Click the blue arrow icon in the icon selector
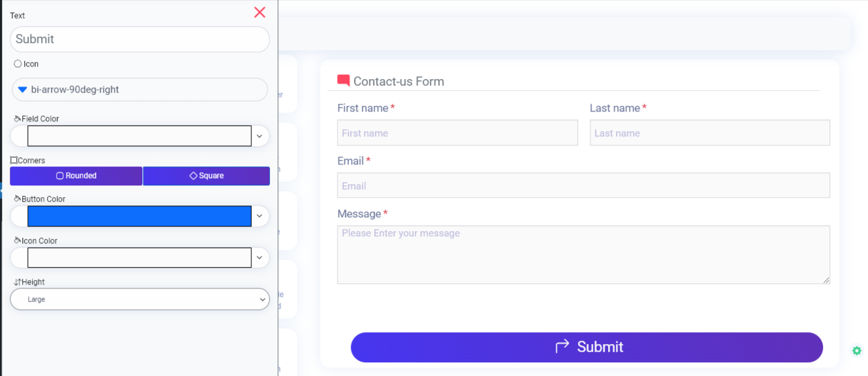This screenshot has height=376, width=868. tap(23, 89)
